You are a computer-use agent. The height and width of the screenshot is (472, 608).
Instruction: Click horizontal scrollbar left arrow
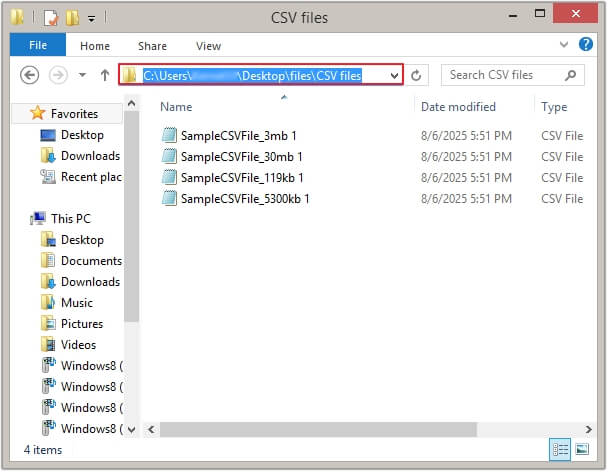tap(151, 429)
